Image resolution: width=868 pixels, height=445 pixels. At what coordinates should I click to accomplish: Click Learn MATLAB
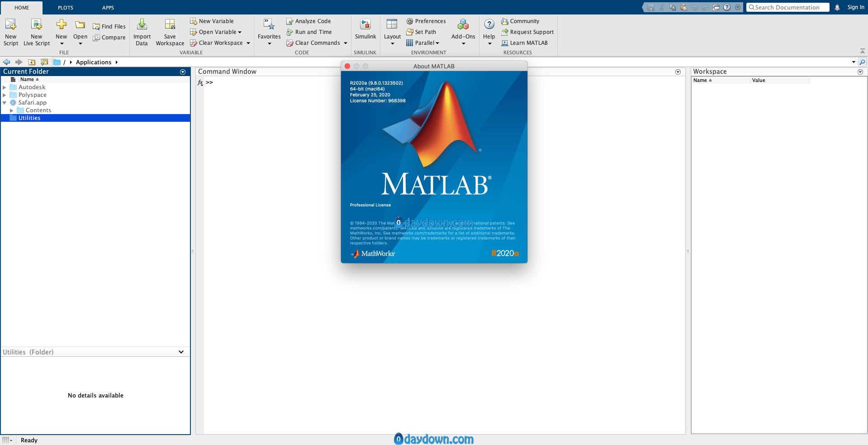(x=524, y=43)
